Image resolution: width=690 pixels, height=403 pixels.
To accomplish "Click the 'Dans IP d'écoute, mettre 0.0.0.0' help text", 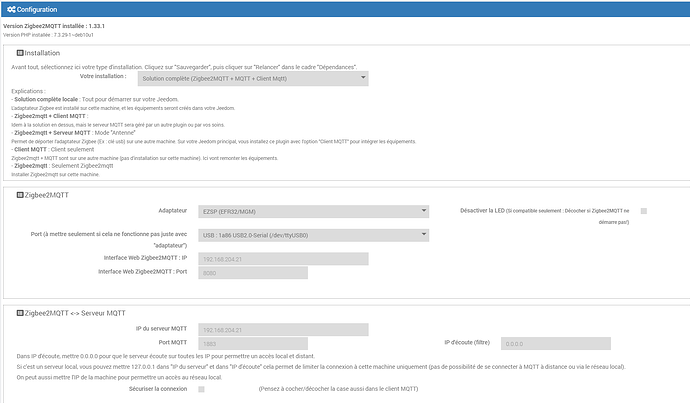I will click(x=165, y=356).
